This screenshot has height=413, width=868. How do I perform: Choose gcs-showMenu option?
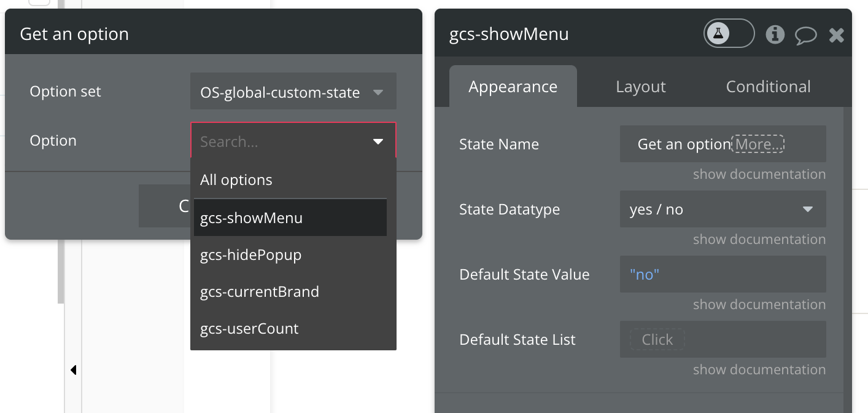pyautogui.click(x=252, y=218)
